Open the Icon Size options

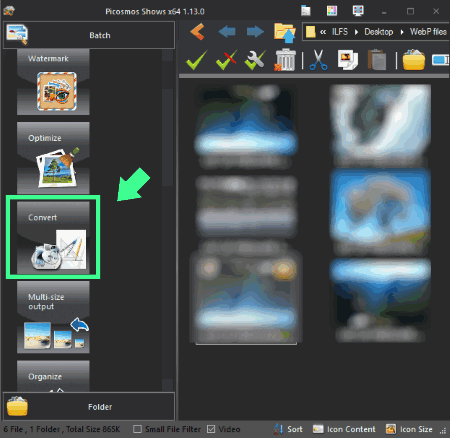tap(409, 429)
